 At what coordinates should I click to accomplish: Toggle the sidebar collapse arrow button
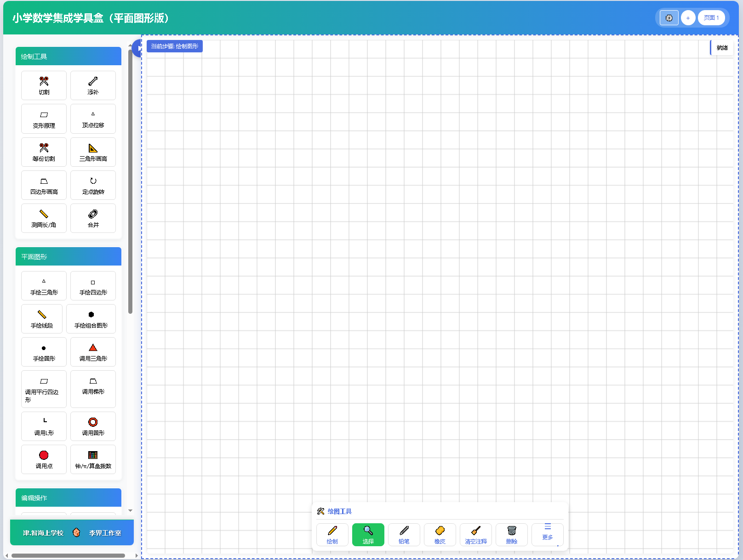tap(137, 48)
